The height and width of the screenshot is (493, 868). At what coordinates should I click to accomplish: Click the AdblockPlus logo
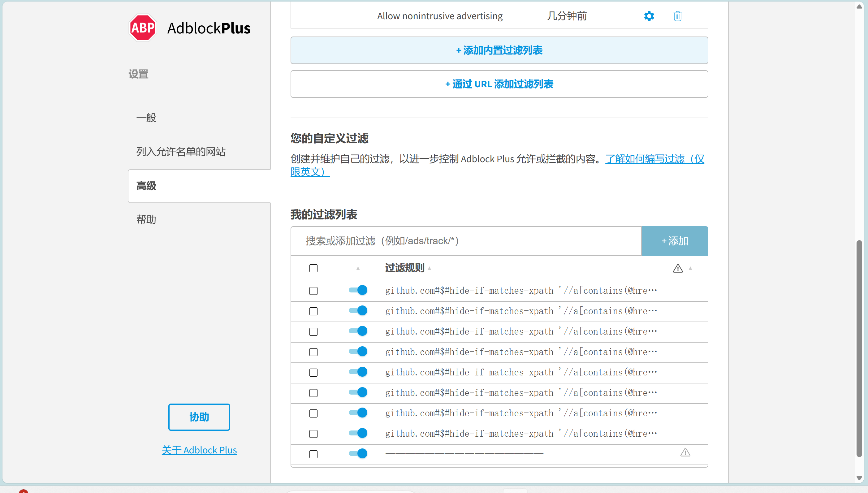[142, 28]
